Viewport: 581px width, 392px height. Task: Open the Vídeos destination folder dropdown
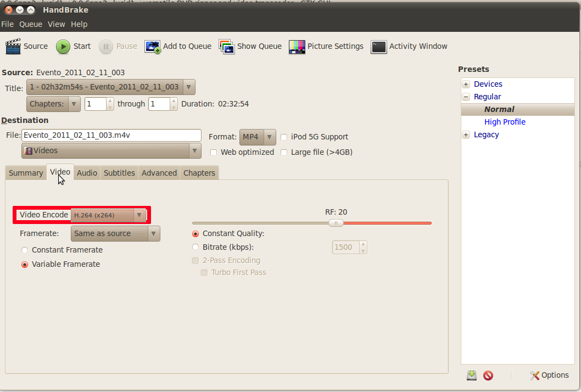tap(111, 151)
